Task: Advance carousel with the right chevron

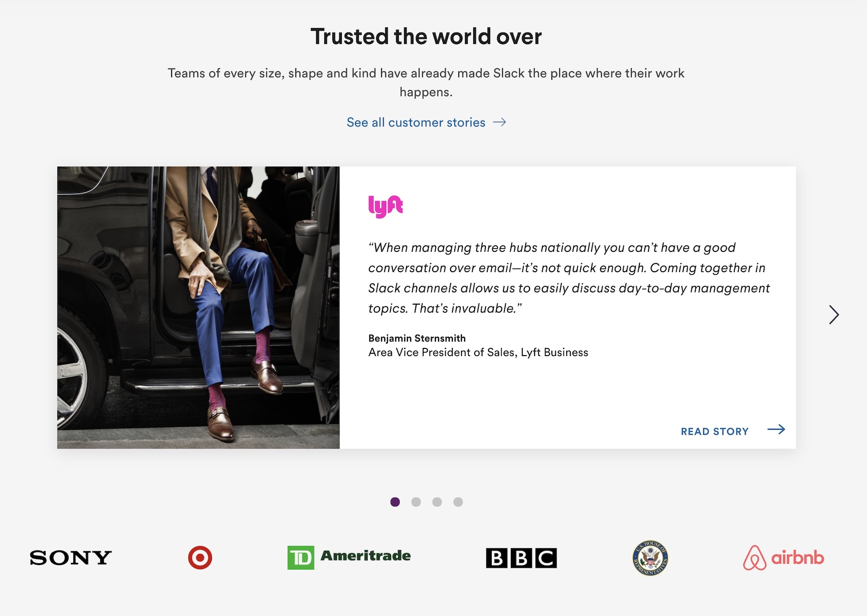Action: [834, 315]
